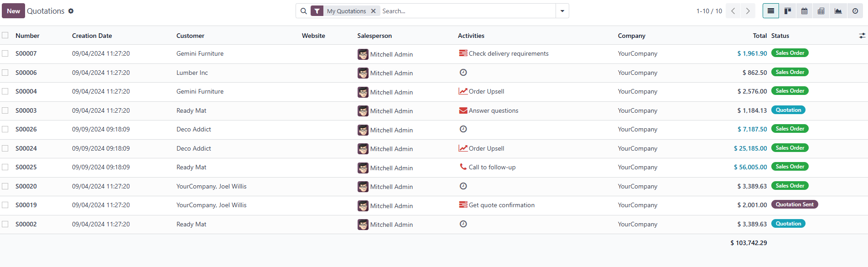Tick the select-all checkbox in header
The height and width of the screenshot is (267, 868).
coord(5,35)
